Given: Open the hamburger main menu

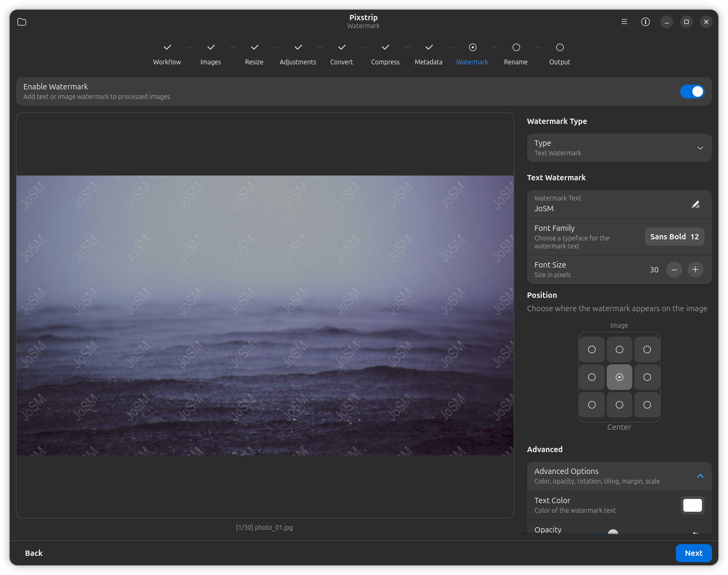Looking at the screenshot, I should click(x=624, y=22).
